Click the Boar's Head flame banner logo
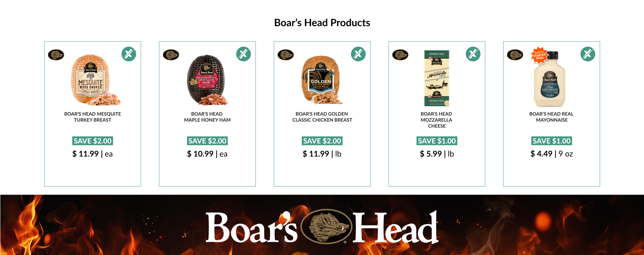The height and width of the screenshot is (255, 644). coord(322,227)
